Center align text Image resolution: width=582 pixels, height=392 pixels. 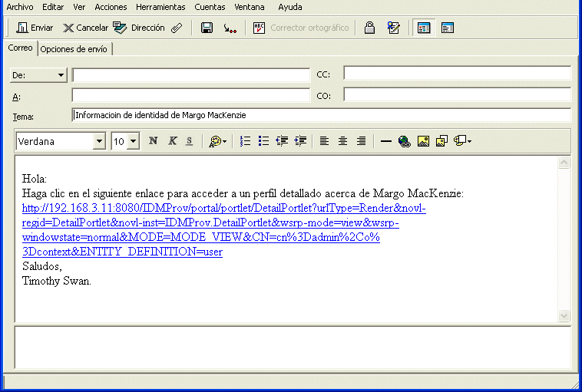[x=342, y=141]
